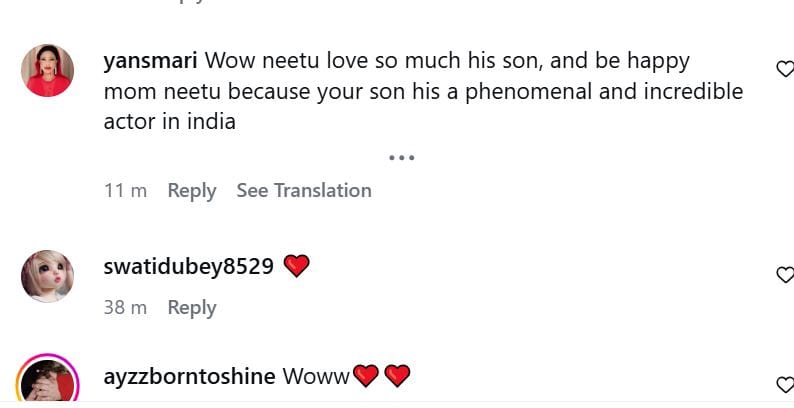Reply to the swatidubey8529 comment
794x408 pixels.
[x=192, y=307]
